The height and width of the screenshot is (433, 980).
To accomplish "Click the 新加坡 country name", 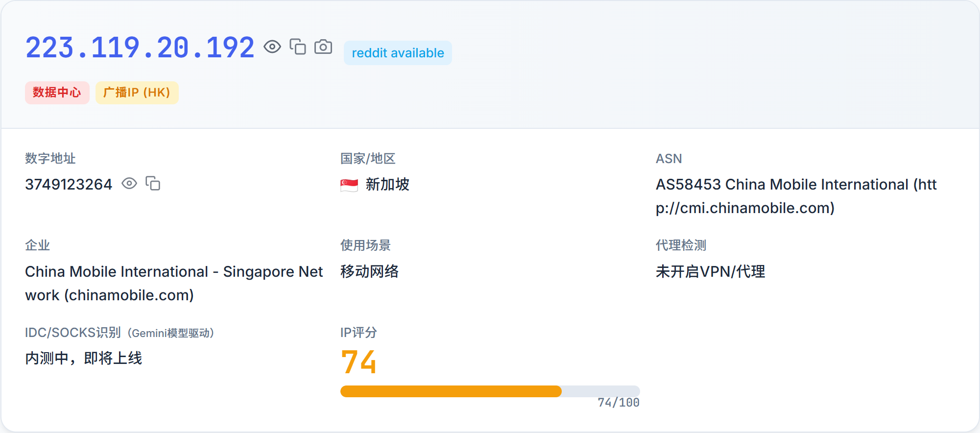I will tap(387, 185).
